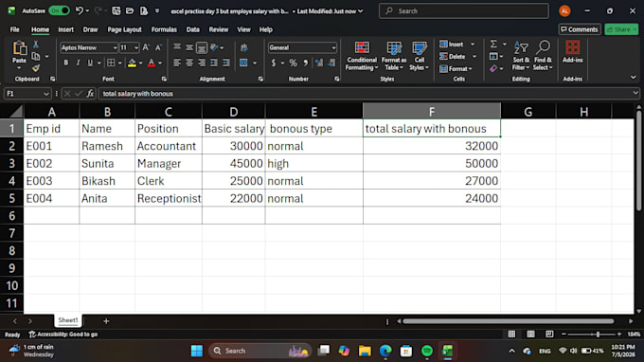Switch to the Data tab
The width and height of the screenshot is (644, 362).
(192, 29)
